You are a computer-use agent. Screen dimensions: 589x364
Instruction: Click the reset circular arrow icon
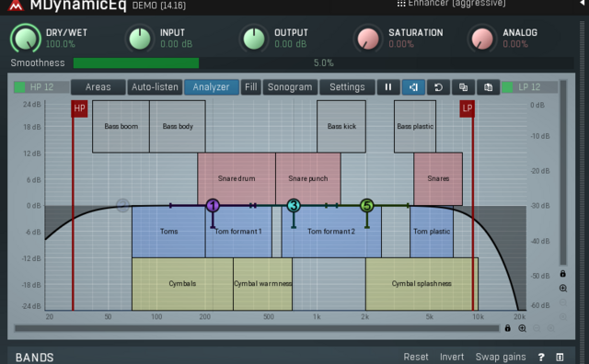tap(438, 87)
